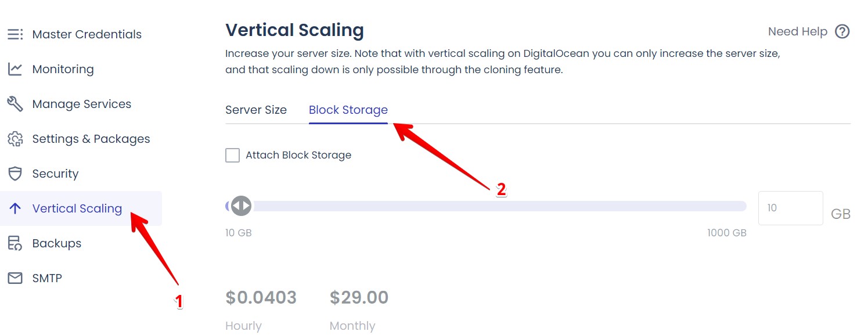
Task: Select the Block Storage tab
Action: tap(348, 109)
